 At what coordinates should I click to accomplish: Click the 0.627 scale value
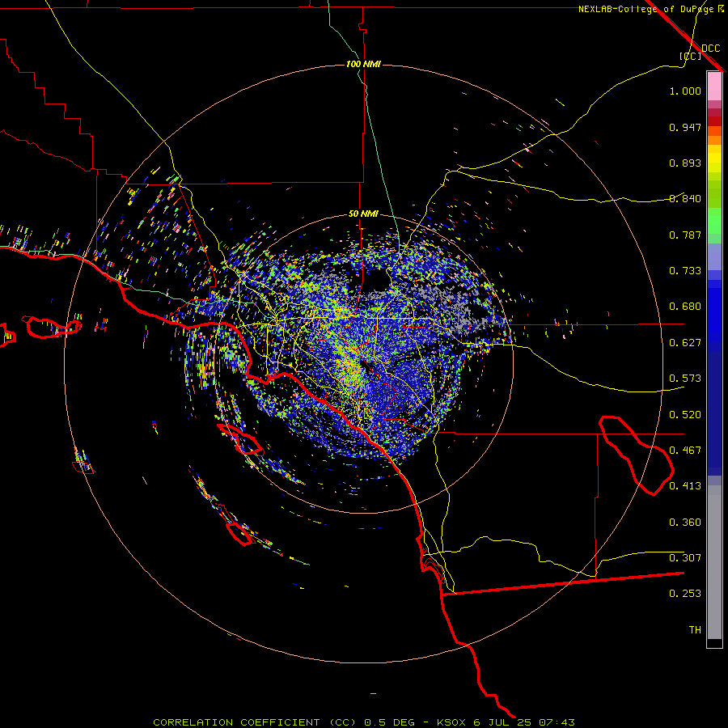click(x=685, y=343)
